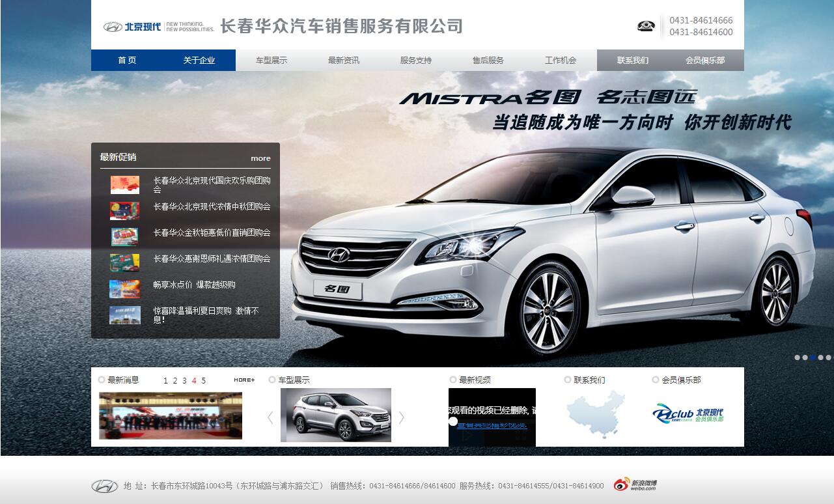
Task: Open the 长春华众北京现代浓情中秋团购会 link
Action: (212, 207)
